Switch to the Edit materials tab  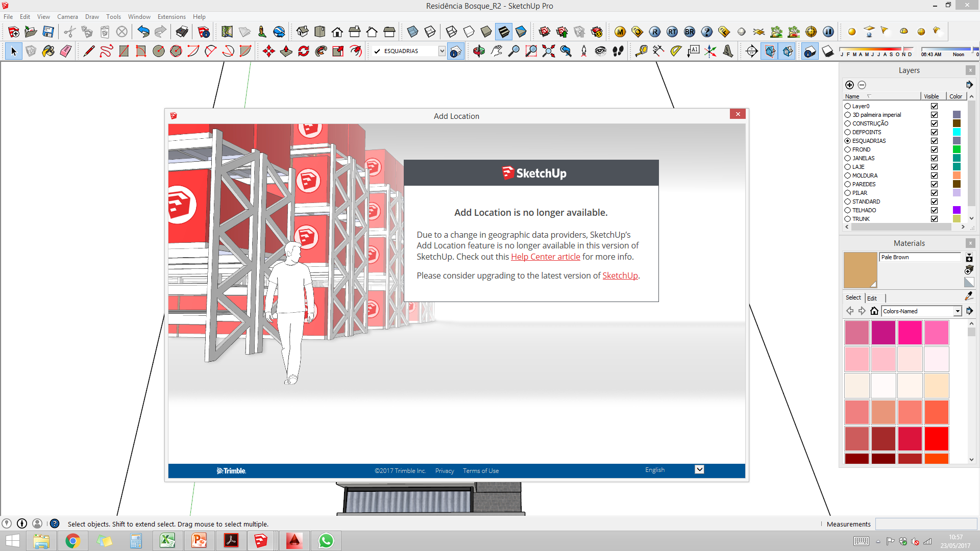872,298
